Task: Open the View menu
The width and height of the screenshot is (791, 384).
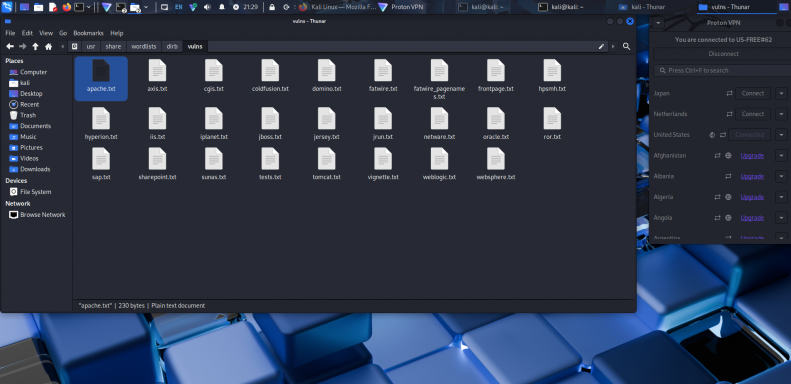Action: [x=46, y=33]
